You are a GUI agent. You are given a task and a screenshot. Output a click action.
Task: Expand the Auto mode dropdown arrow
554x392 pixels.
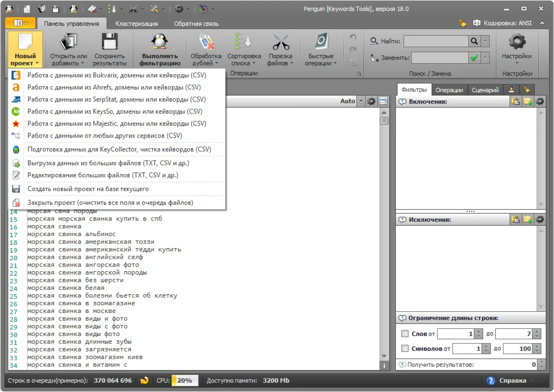tap(361, 101)
